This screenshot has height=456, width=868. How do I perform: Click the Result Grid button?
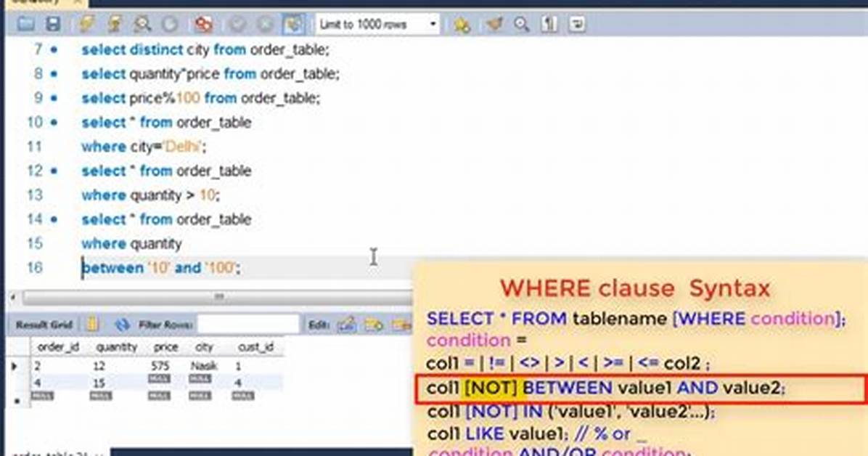tap(44, 325)
